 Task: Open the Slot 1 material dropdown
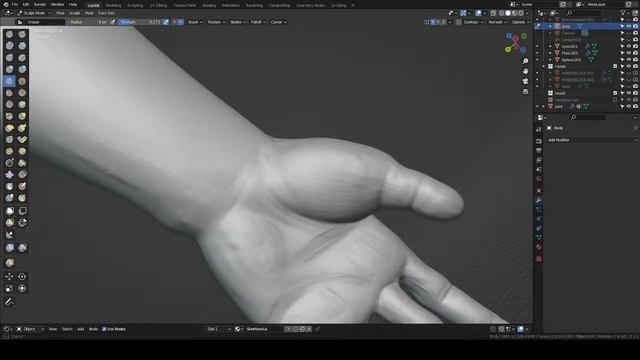pyautogui.click(x=219, y=329)
